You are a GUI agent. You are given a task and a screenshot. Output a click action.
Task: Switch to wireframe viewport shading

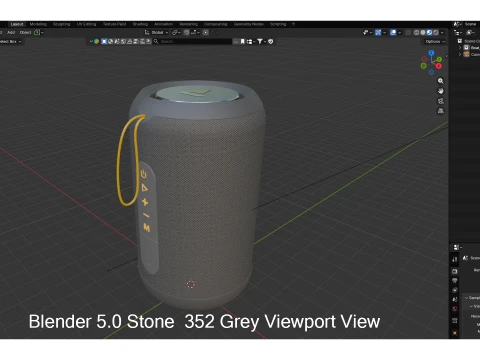pos(417,32)
